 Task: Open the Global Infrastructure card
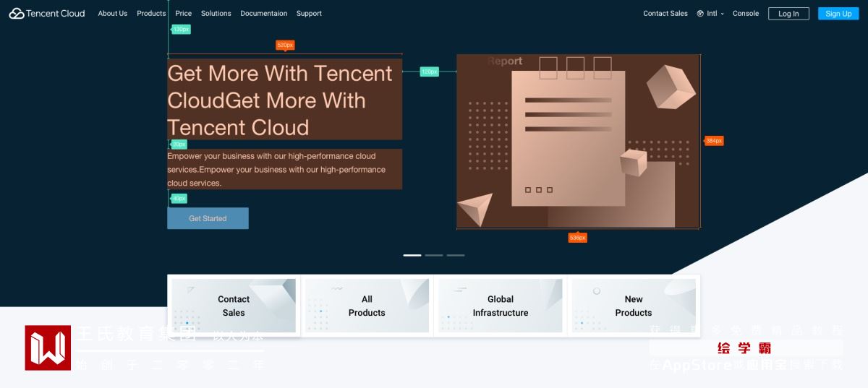click(500, 306)
